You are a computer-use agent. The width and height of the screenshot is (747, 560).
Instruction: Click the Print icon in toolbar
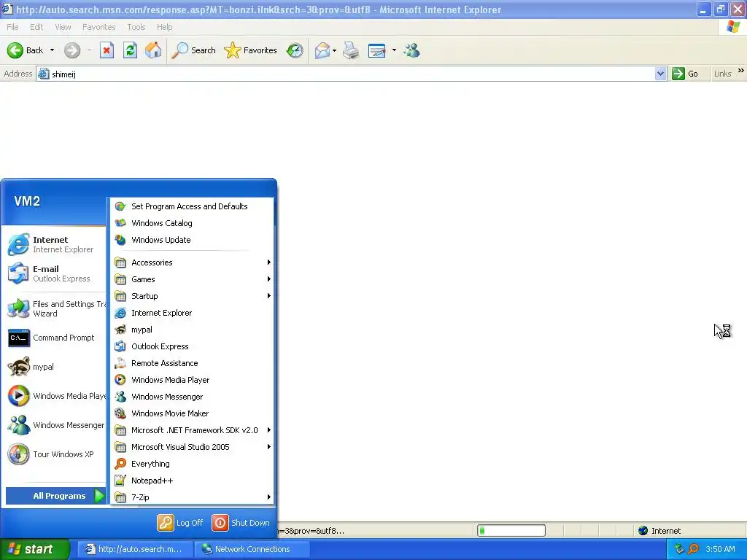coord(351,50)
